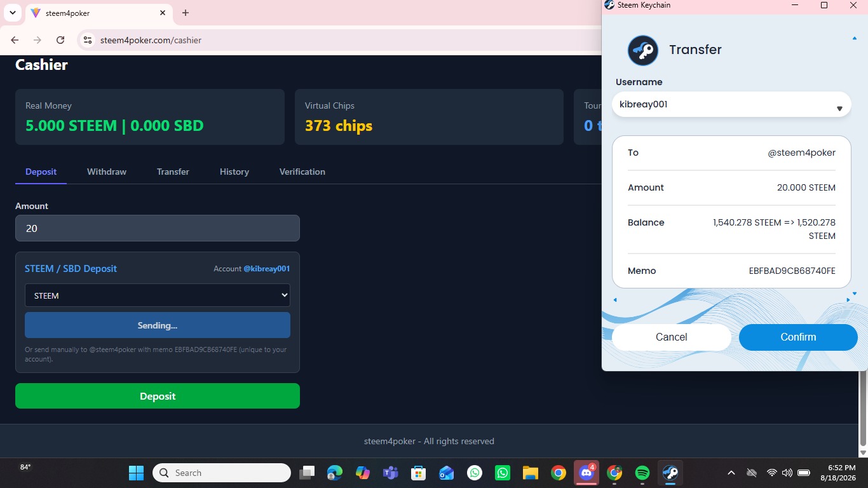Open Microsoft Teams from the taskbar
The image size is (868, 488).
tap(390, 473)
